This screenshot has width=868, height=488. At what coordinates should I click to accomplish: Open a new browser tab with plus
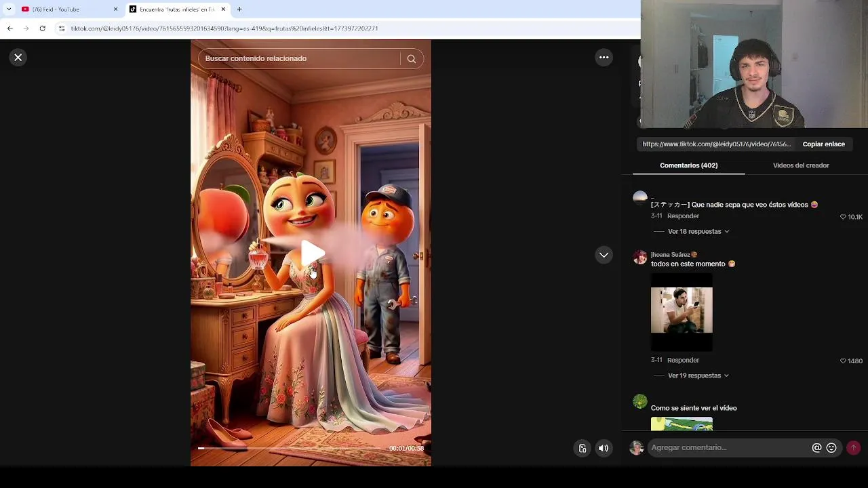point(239,9)
